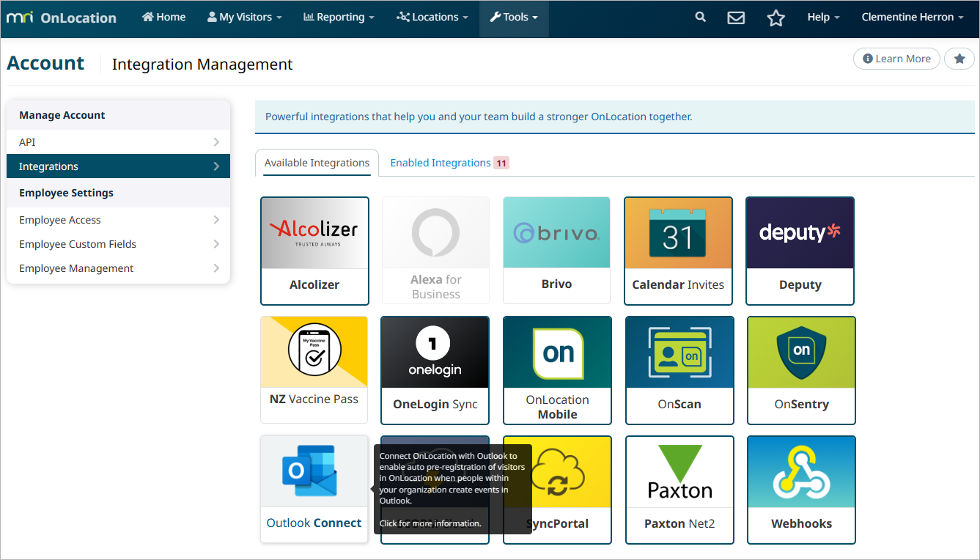The width and height of the screenshot is (980, 560).
Task: Open the Calendar Invites integration tile
Action: 678,251
